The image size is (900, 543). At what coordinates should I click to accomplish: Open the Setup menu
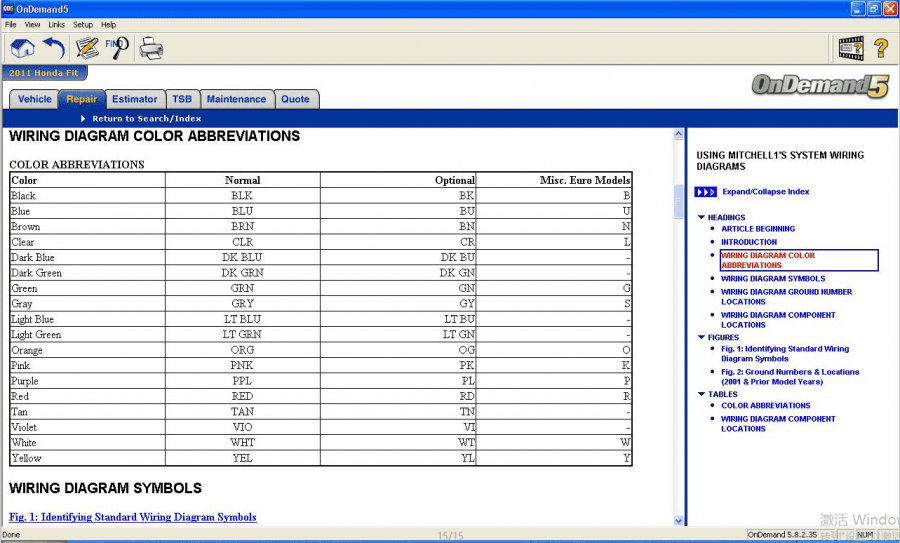pyautogui.click(x=83, y=24)
